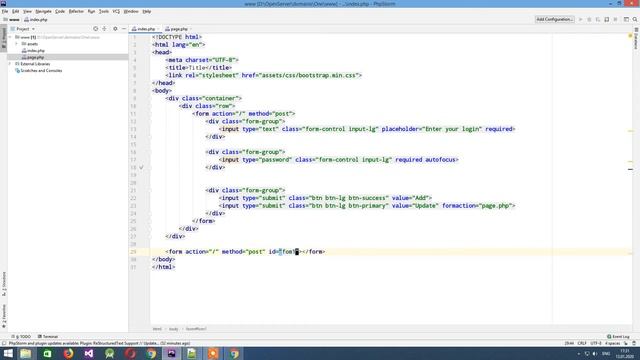Hide the Project panel with minus icon
Image resolution: width=640 pixels, height=360 pixels.
pyautogui.click(x=124, y=29)
